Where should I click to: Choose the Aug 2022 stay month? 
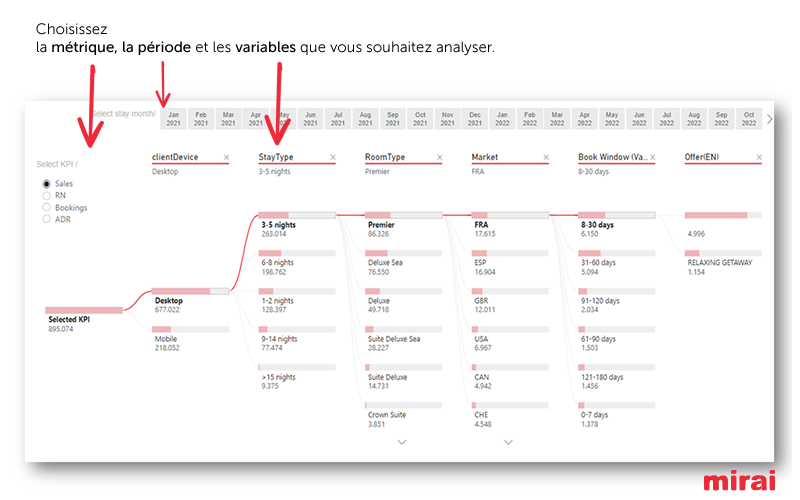tap(694, 119)
